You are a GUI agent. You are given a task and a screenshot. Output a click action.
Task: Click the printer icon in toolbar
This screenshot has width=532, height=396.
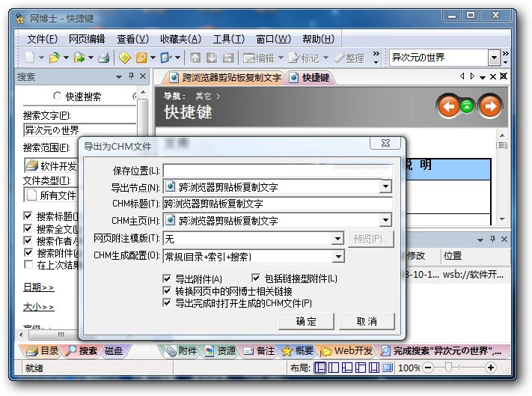point(104,58)
